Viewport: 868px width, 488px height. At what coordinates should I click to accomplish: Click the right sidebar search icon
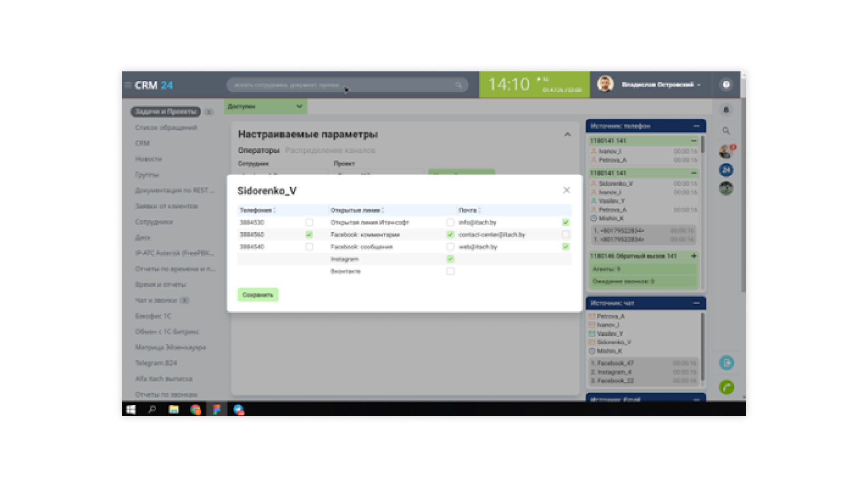coord(726,131)
